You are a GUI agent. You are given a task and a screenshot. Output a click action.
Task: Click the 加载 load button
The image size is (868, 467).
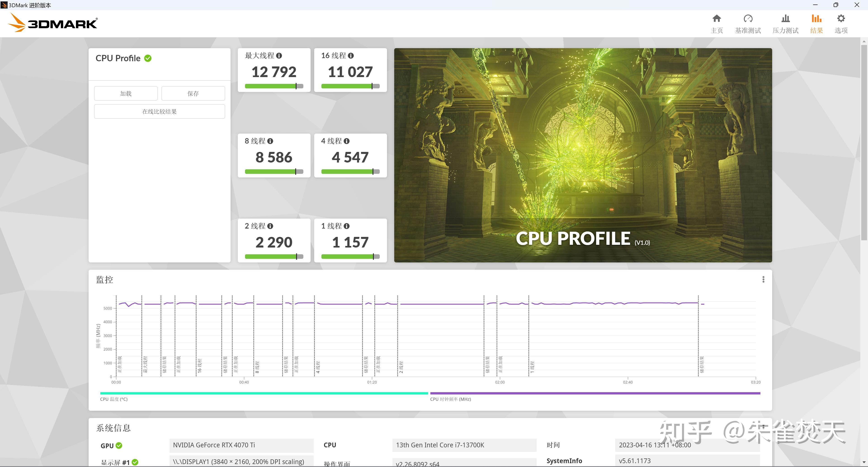pyautogui.click(x=126, y=93)
